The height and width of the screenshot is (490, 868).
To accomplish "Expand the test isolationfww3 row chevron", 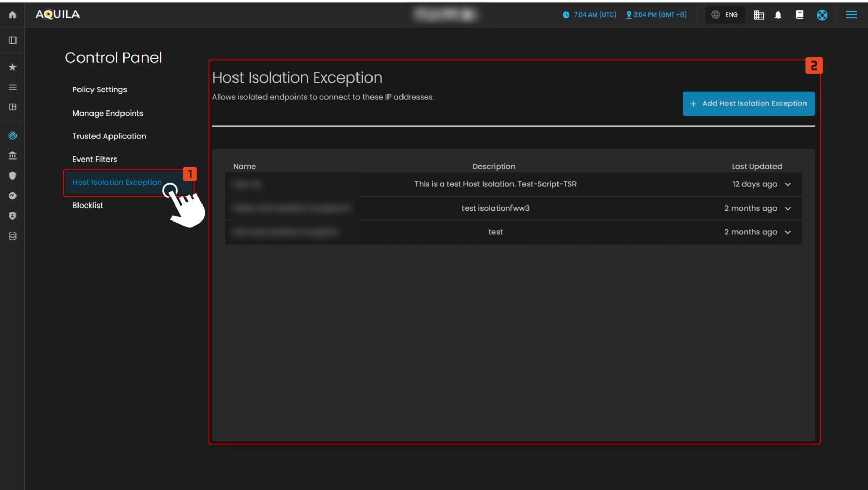I will click(x=787, y=209).
